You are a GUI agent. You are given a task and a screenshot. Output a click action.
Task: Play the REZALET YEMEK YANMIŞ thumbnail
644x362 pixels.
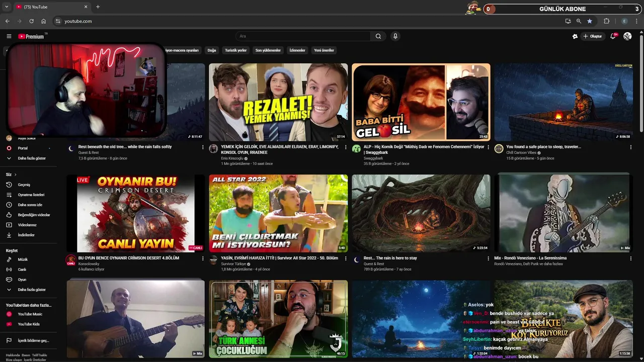click(278, 102)
